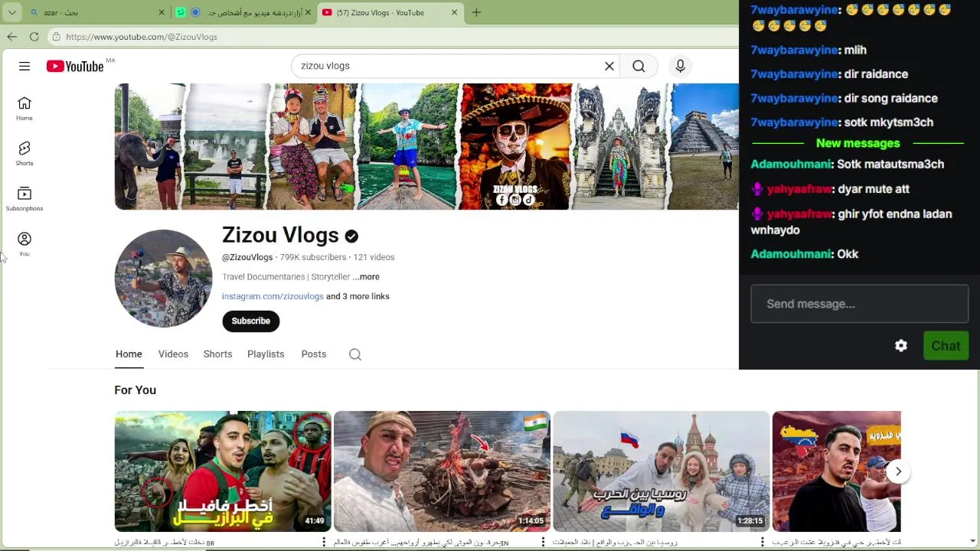
Task: Click the magnifier search button
Action: click(x=639, y=67)
